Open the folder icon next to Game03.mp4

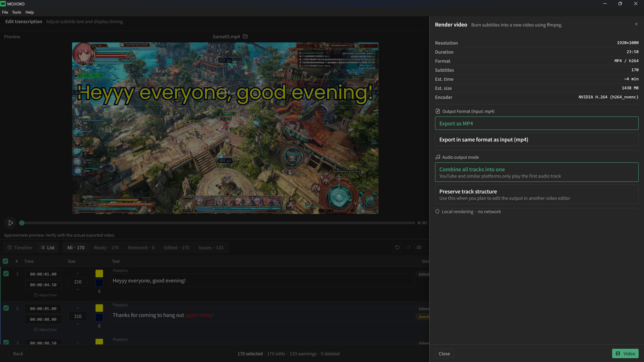[x=245, y=37]
